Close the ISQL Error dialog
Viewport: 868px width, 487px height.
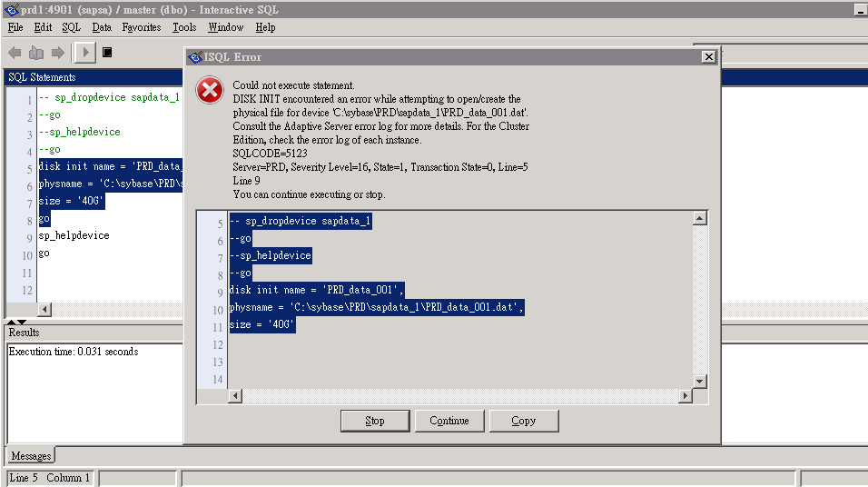pos(708,57)
